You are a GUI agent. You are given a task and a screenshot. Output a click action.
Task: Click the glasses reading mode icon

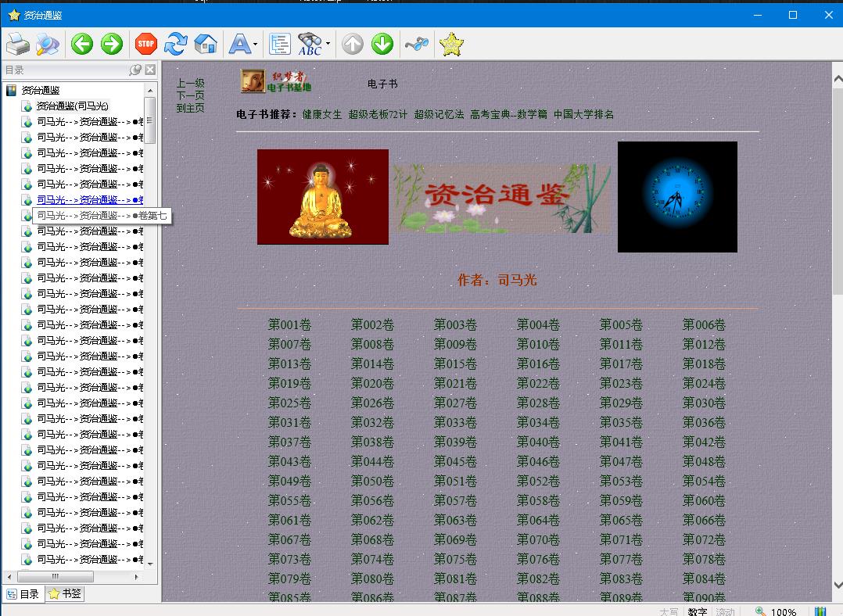click(417, 44)
